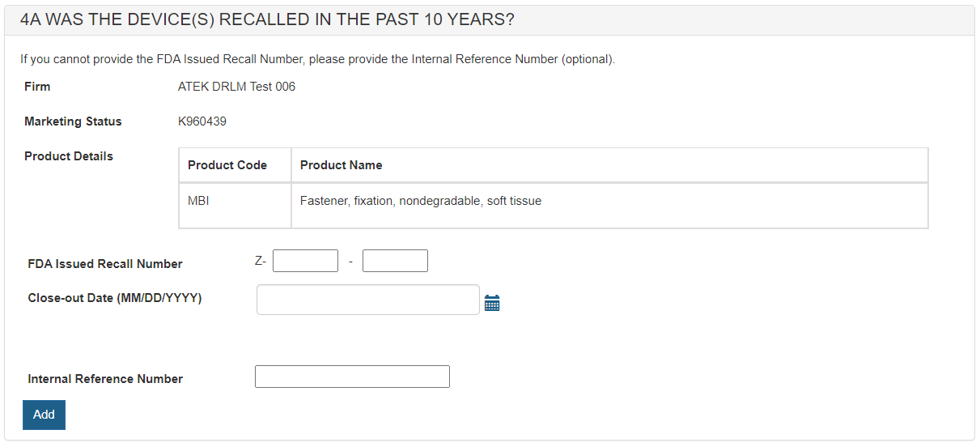Click the Firm field label
Screen dimensions: 980x447
pyautogui.click(x=37, y=87)
